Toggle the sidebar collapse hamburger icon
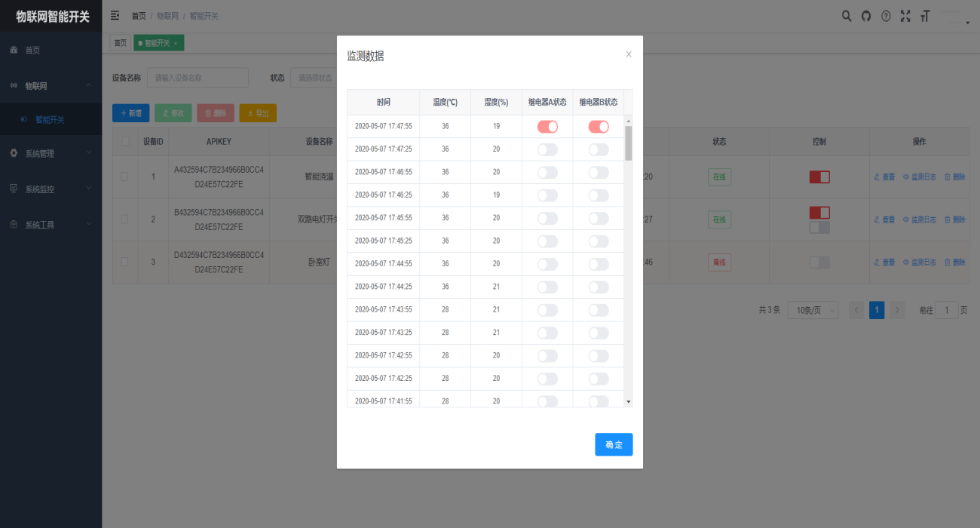The height and width of the screenshot is (528, 980). click(115, 15)
